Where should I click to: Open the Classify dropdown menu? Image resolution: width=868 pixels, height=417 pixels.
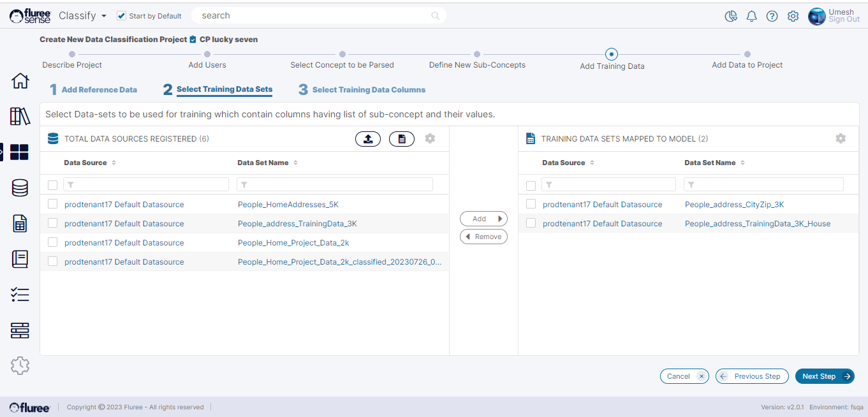(x=82, y=16)
